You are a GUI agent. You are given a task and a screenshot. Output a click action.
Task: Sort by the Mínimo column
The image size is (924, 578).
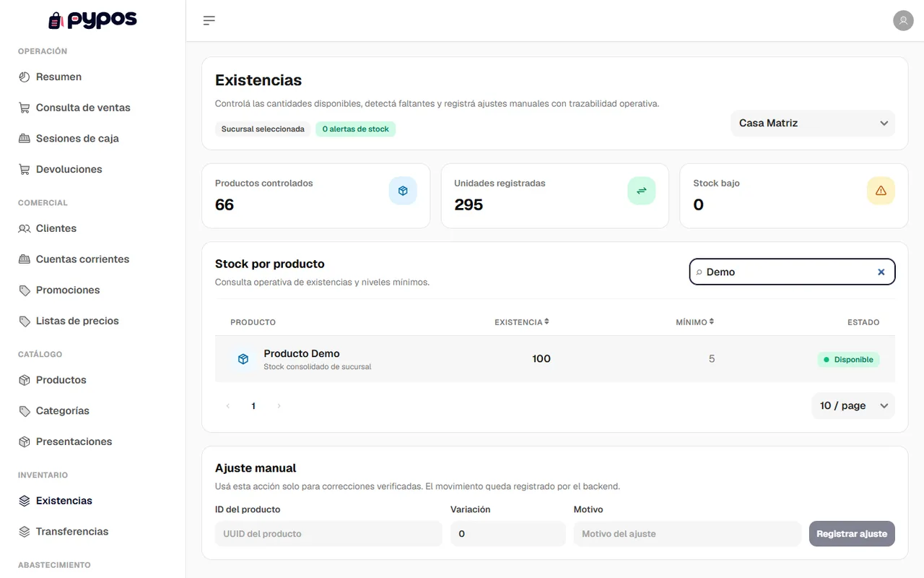tap(695, 322)
